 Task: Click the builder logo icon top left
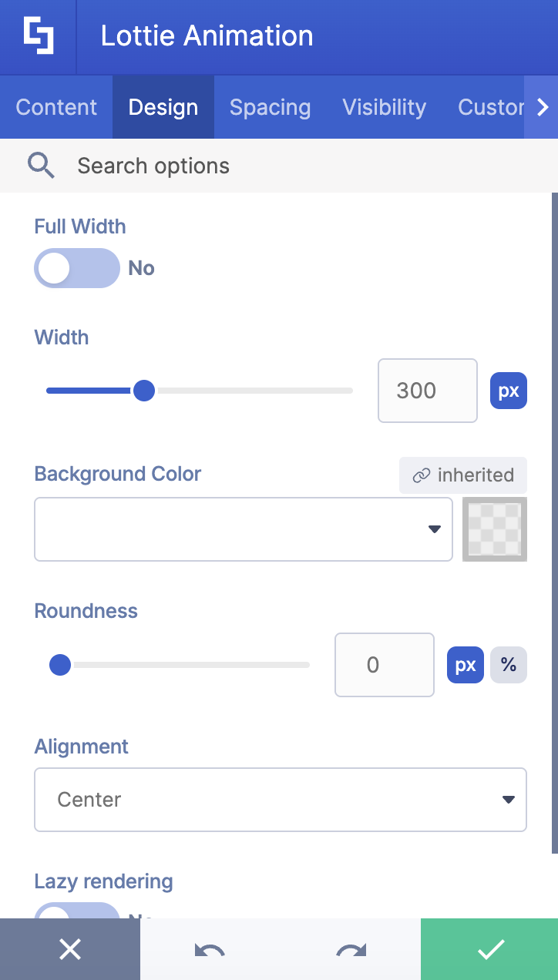(38, 36)
